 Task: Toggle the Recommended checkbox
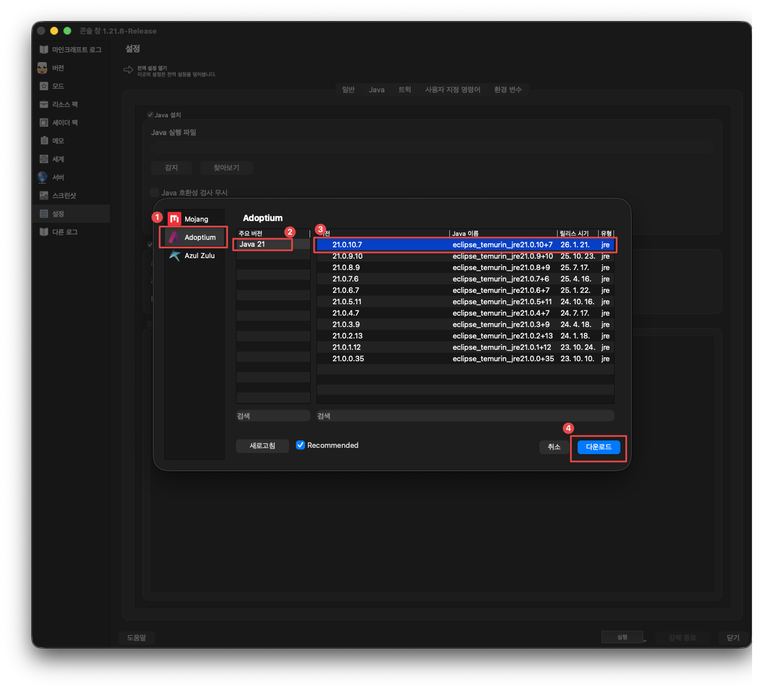pyautogui.click(x=300, y=445)
